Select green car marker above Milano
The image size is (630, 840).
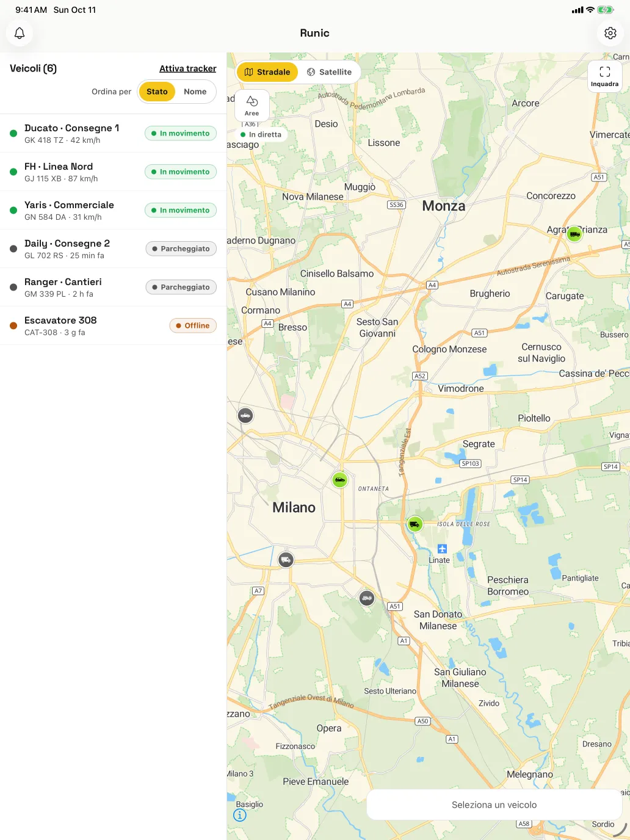[340, 480]
